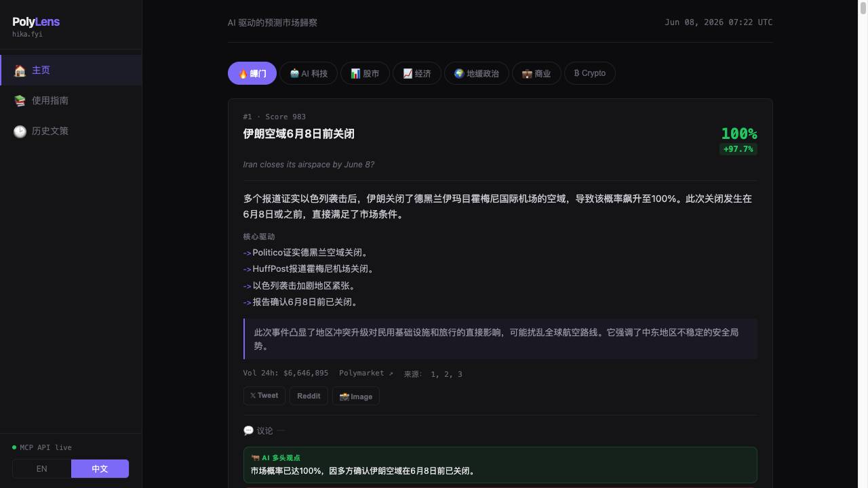Open the 主页 sidebar item
The image size is (868, 488).
[x=71, y=70]
